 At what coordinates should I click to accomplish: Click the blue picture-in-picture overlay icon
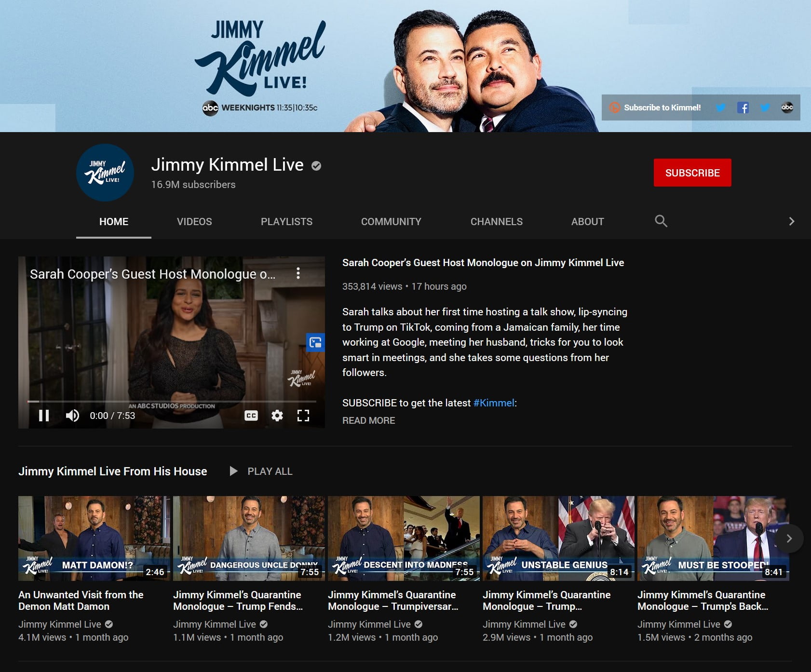315,343
